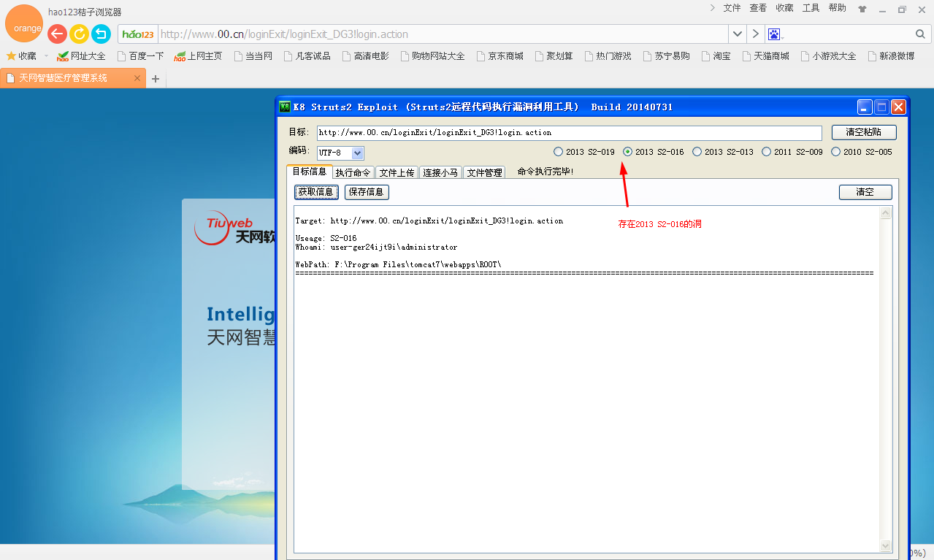This screenshot has height=560, width=934.
Task: Close the 天网智慧医疗管理系统 tab
Action: point(137,78)
